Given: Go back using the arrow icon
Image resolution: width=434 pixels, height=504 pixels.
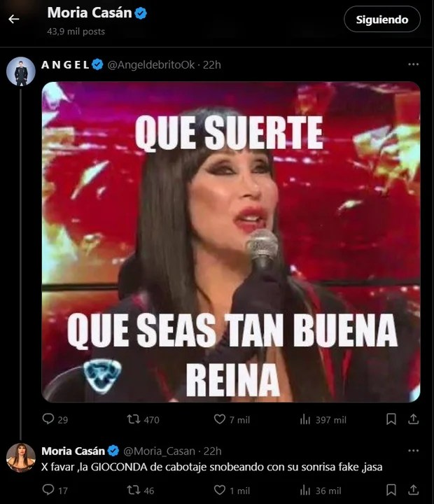Looking at the screenshot, I should click(x=14, y=19).
